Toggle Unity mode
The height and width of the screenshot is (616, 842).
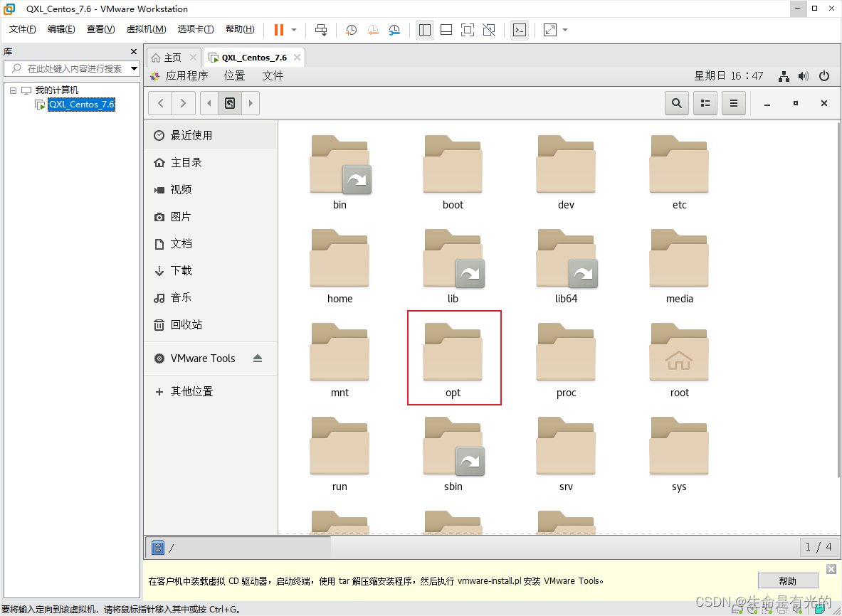[x=489, y=30]
